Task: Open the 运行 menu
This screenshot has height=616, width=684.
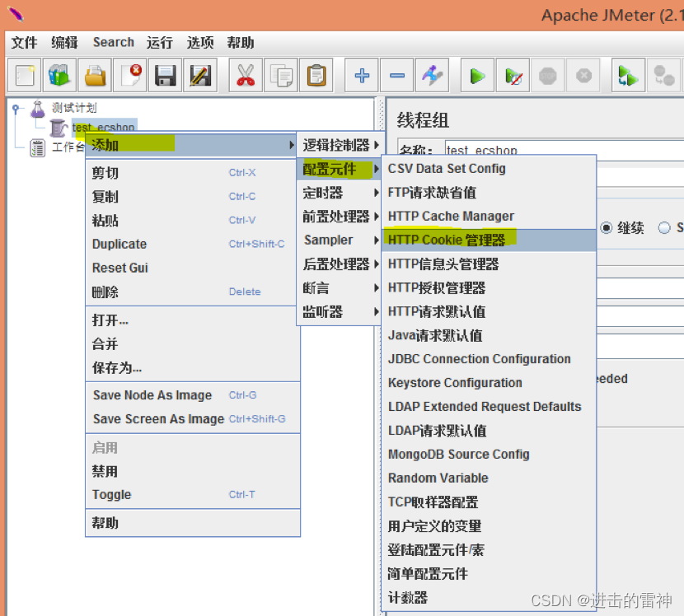Action: tap(160, 43)
